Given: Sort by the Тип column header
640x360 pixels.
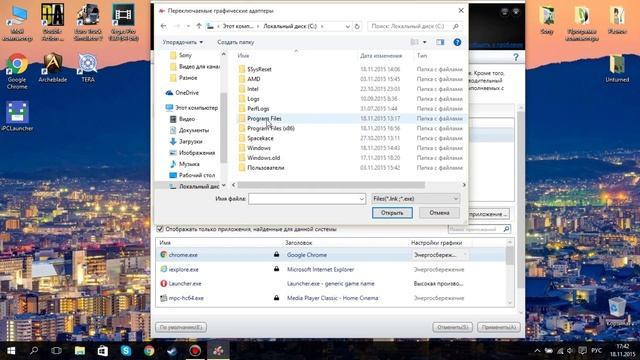Looking at the screenshot, I should tap(422, 56).
